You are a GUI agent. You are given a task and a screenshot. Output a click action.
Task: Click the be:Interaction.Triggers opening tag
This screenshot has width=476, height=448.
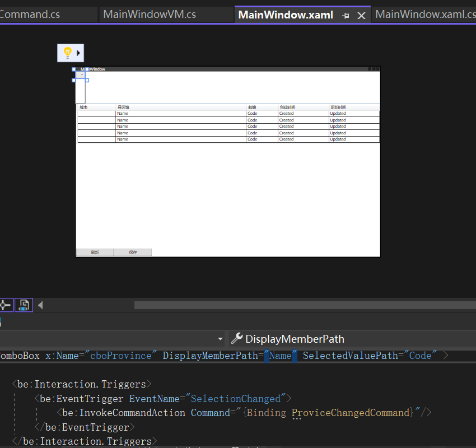[82, 384]
